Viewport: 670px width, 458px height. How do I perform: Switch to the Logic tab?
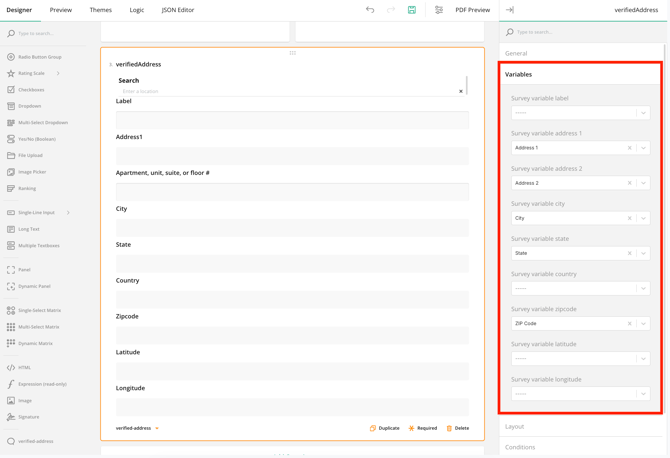tap(137, 10)
